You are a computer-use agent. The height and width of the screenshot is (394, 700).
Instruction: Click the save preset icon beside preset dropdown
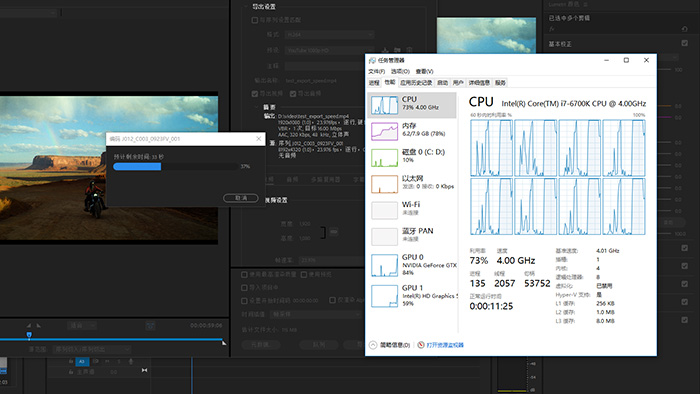pyautogui.click(x=385, y=50)
